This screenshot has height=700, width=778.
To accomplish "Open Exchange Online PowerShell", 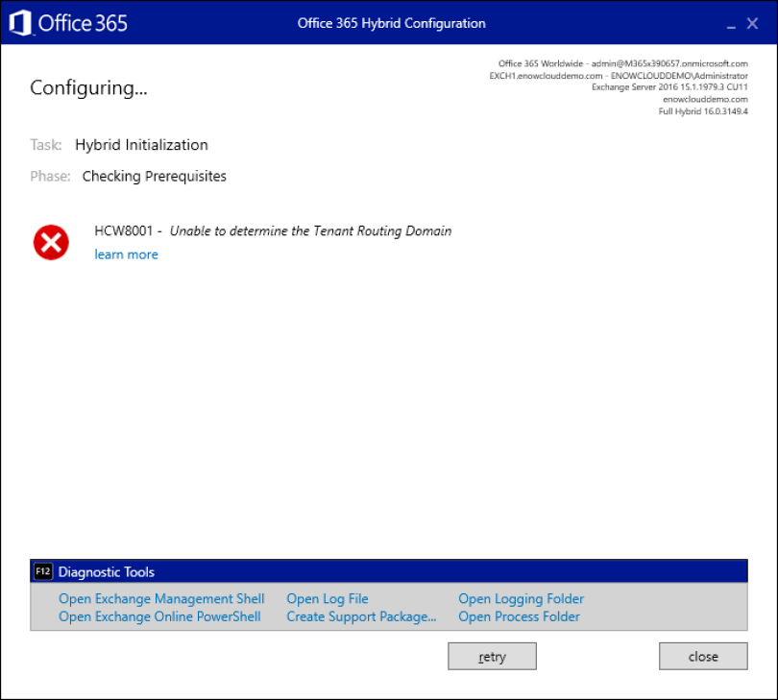I will pos(159,616).
